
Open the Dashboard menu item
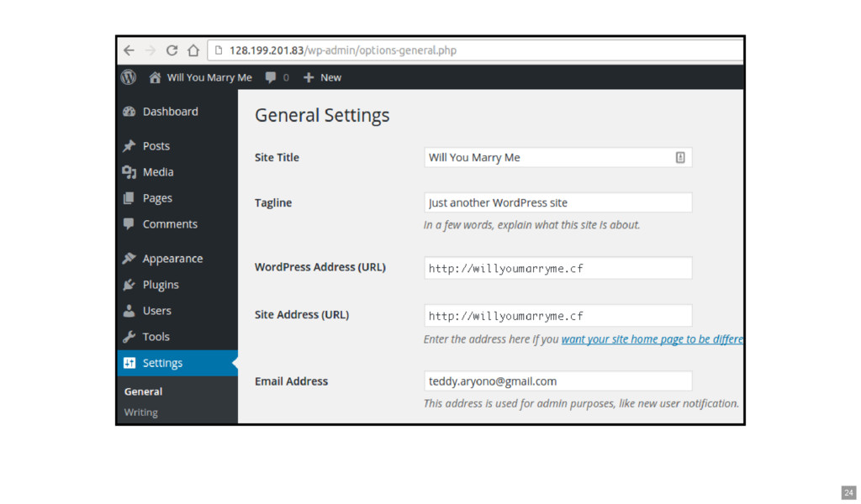[x=170, y=112]
